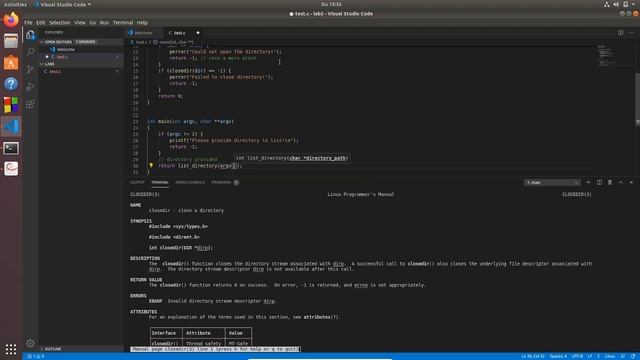This screenshot has height=360, width=640.
Task: Click the Split Editor icon
Action: (620, 33)
